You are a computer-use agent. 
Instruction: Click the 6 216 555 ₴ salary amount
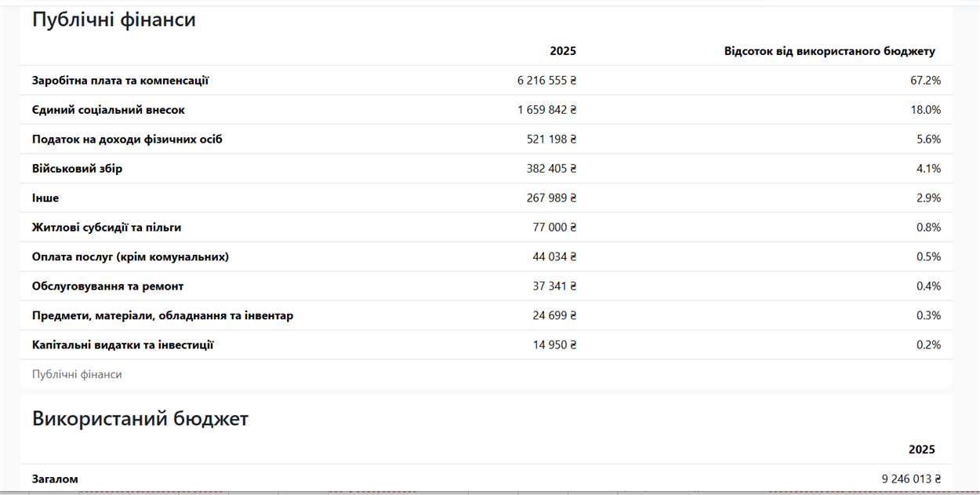click(546, 80)
